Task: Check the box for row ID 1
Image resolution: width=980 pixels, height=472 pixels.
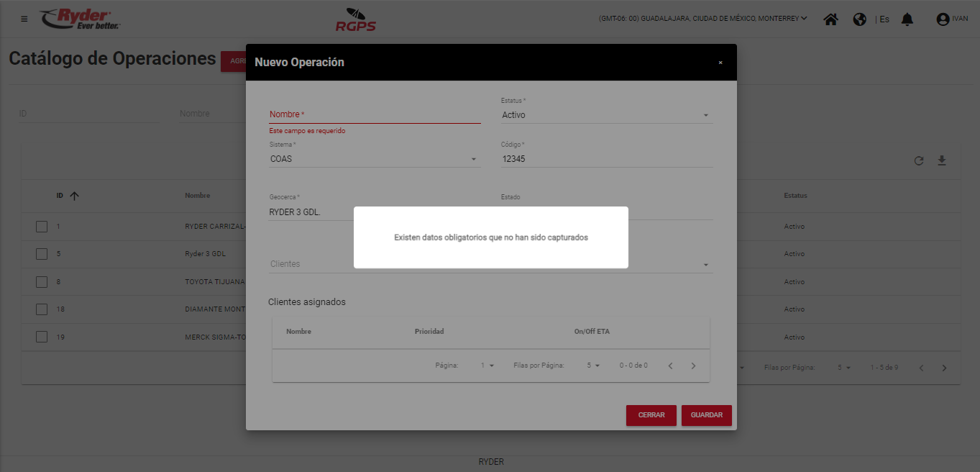Action: pyautogui.click(x=42, y=227)
